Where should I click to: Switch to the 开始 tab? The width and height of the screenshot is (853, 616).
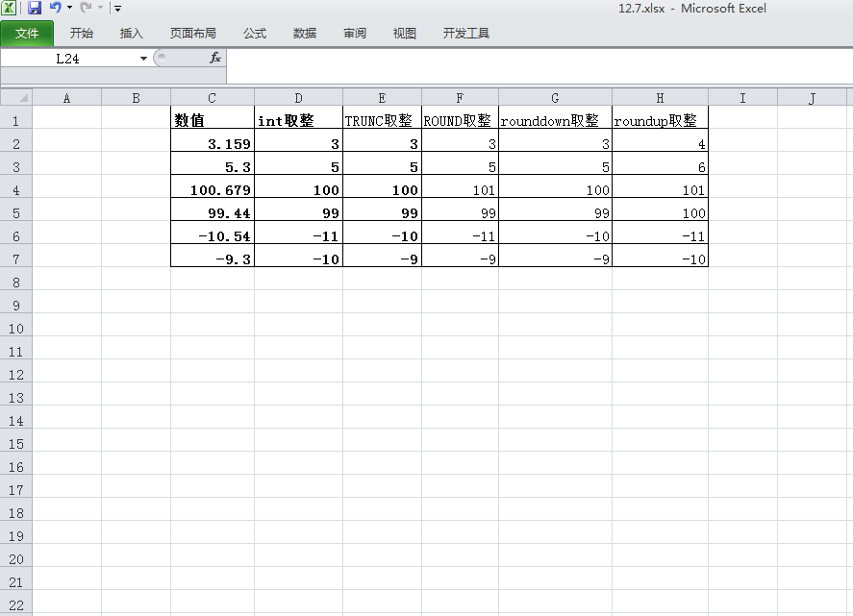tap(82, 34)
